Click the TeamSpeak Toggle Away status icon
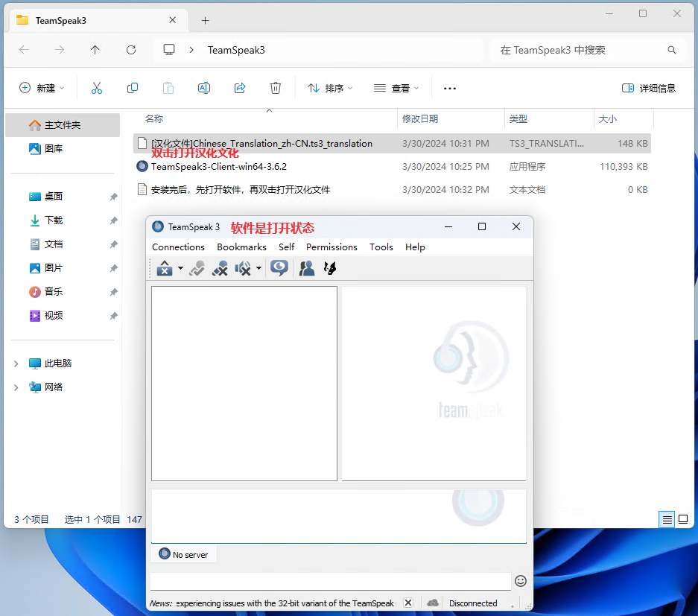Screen dimensions: 698x616 point(197,268)
